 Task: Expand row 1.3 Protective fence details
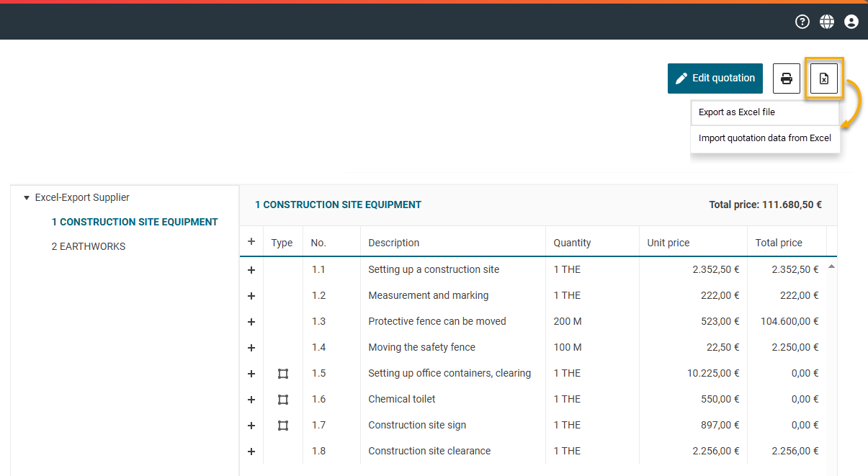pyautogui.click(x=251, y=322)
